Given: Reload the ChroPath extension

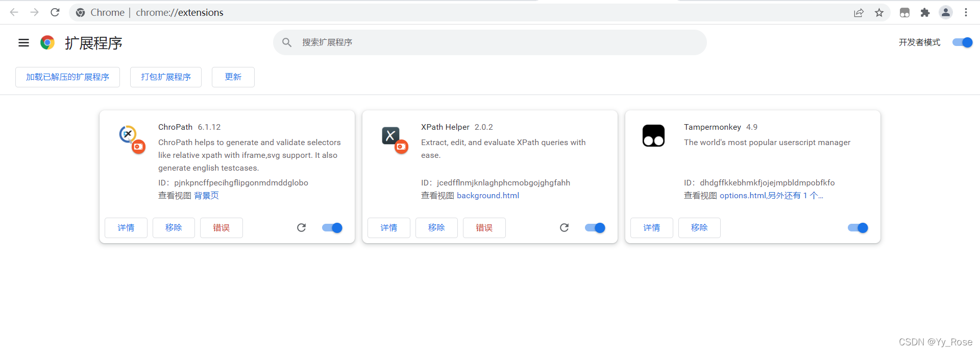Looking at the screenshot, I should (302, 228).
